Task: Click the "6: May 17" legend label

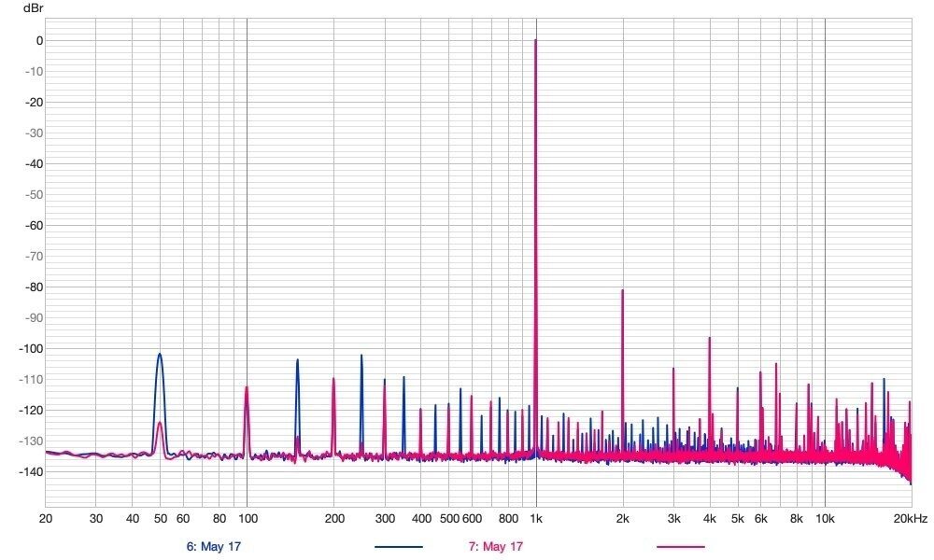Action: point(214,547)
